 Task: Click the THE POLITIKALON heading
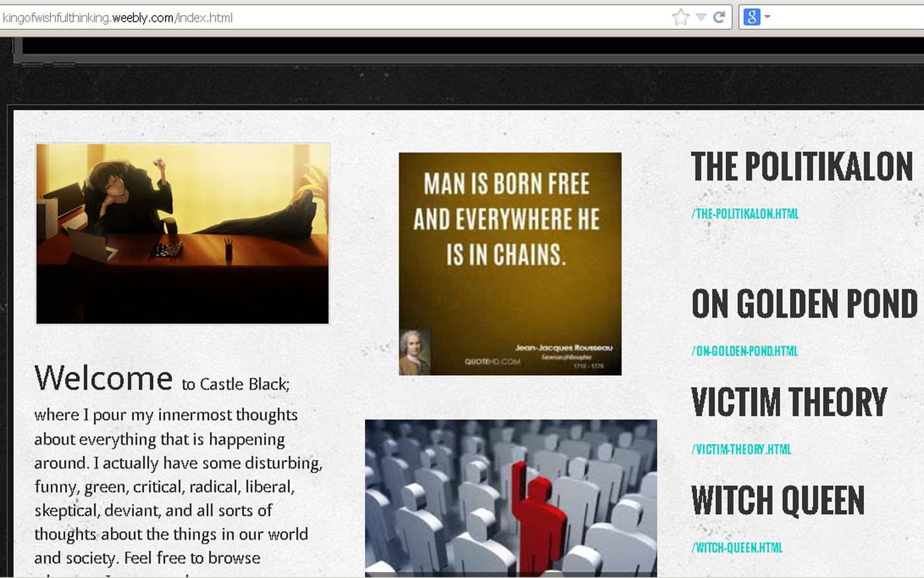[x=802, y=166]
